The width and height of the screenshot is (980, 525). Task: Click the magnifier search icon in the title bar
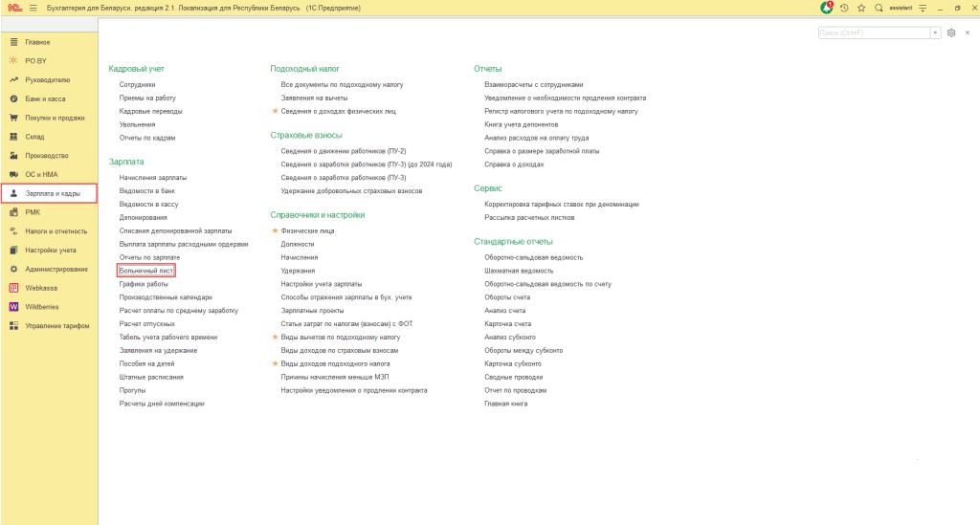coord(879,8)
